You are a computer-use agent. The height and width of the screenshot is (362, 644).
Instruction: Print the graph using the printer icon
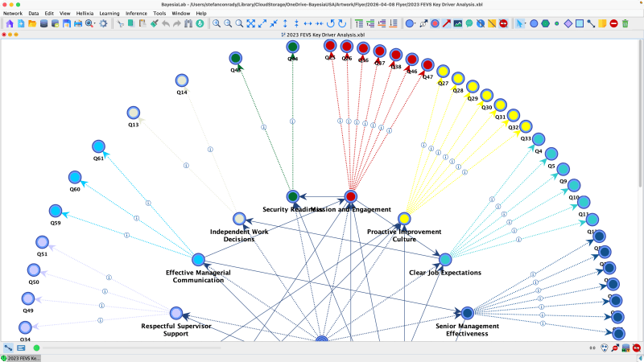78,24
